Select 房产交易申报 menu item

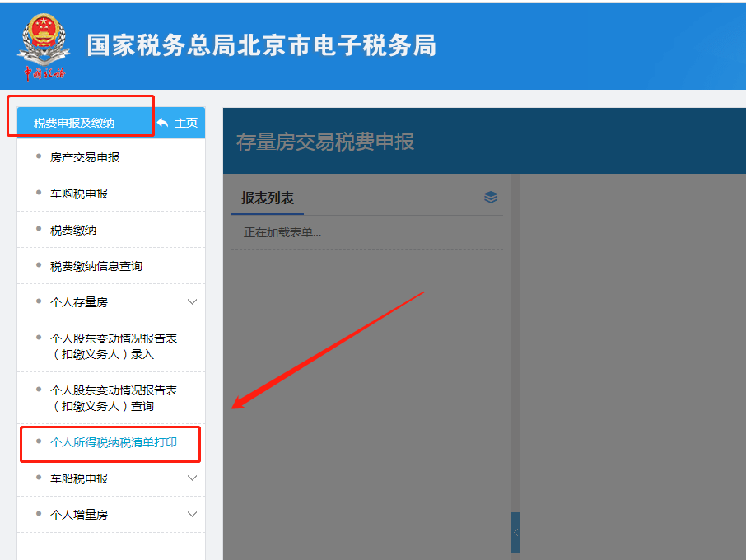point(85,157)
